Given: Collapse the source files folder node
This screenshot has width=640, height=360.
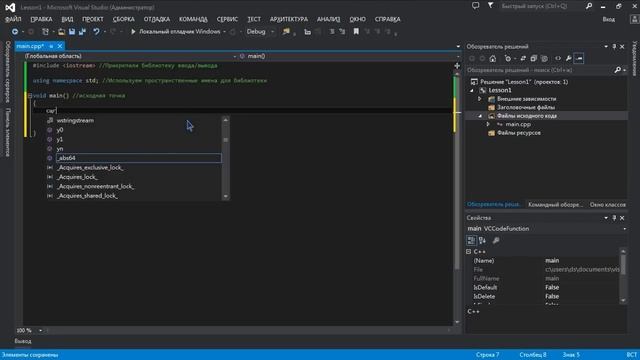Looking at the screenshot, I should 480,116.
